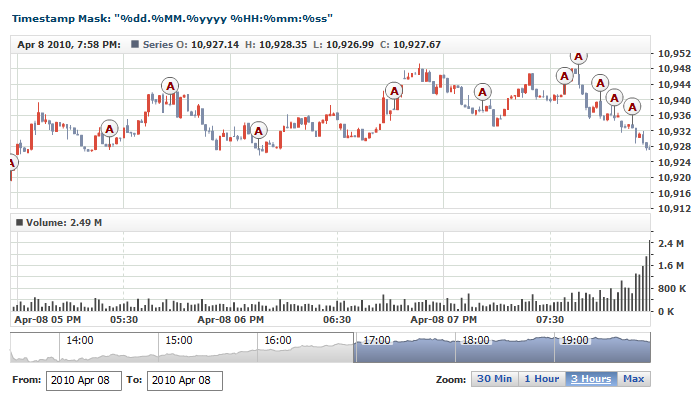Open the A marker between 06:30 and 07 PM
Screen dimensions: 700x400
coord(393,91)
